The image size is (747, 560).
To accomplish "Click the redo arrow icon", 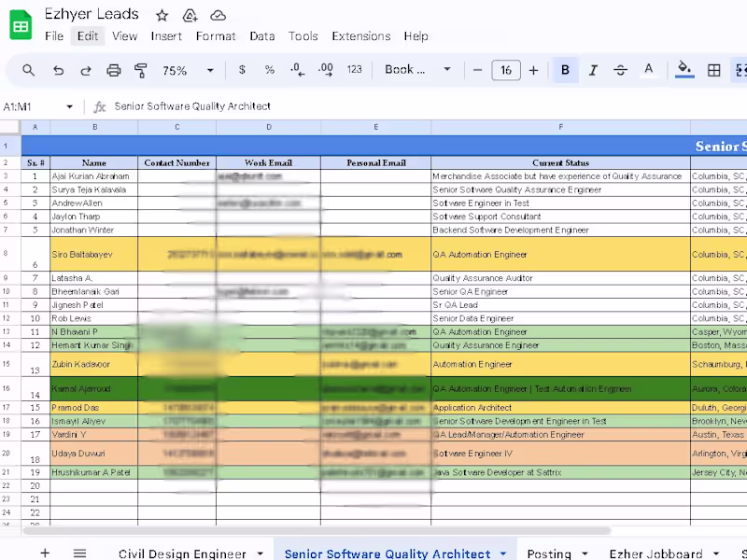I will 86,70.
